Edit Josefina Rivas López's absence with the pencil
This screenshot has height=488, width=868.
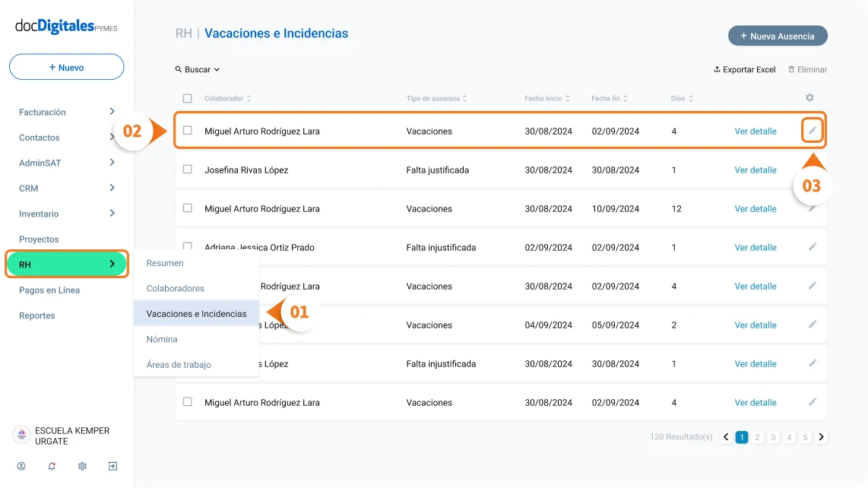coord(812,170)
